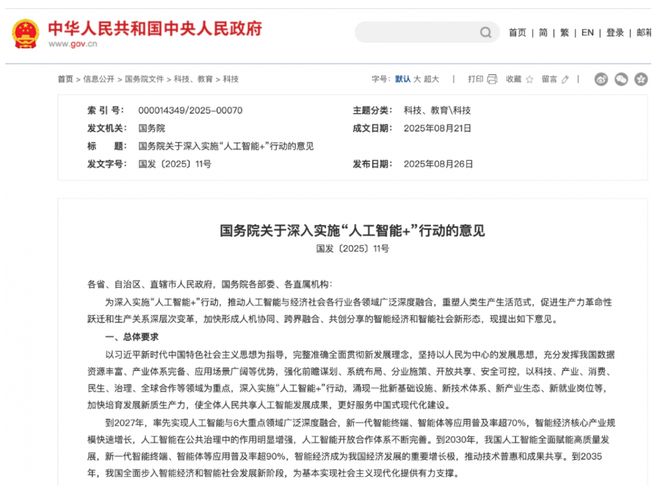The width and height of the screenshot is (660, 490).
Task: Share the page via WeChat icon
Action: coord(621,79)
